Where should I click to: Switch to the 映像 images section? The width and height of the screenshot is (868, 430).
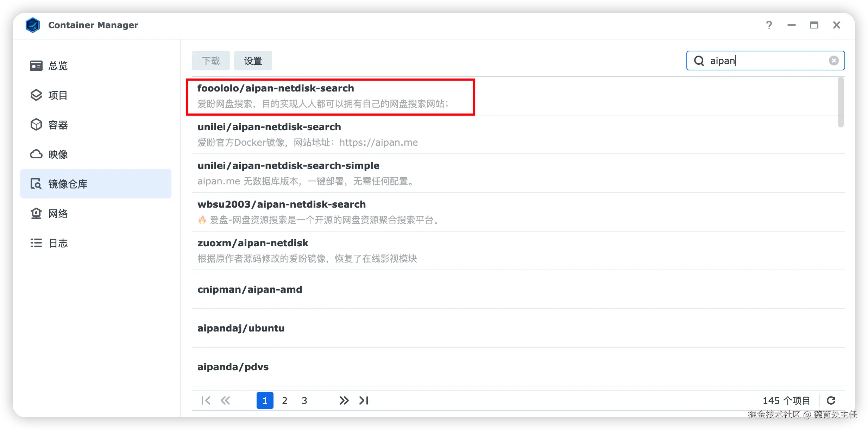(58, 154)
